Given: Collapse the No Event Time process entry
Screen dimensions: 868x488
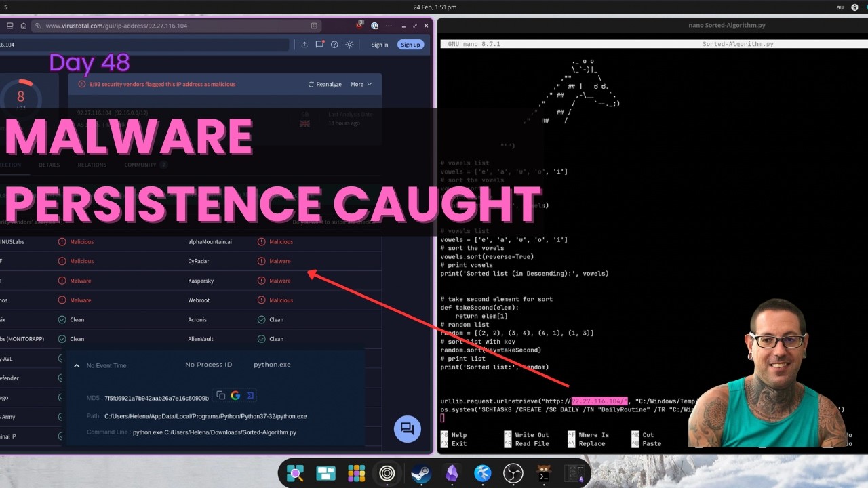Looking at the screenshot, I should (77, 366).
